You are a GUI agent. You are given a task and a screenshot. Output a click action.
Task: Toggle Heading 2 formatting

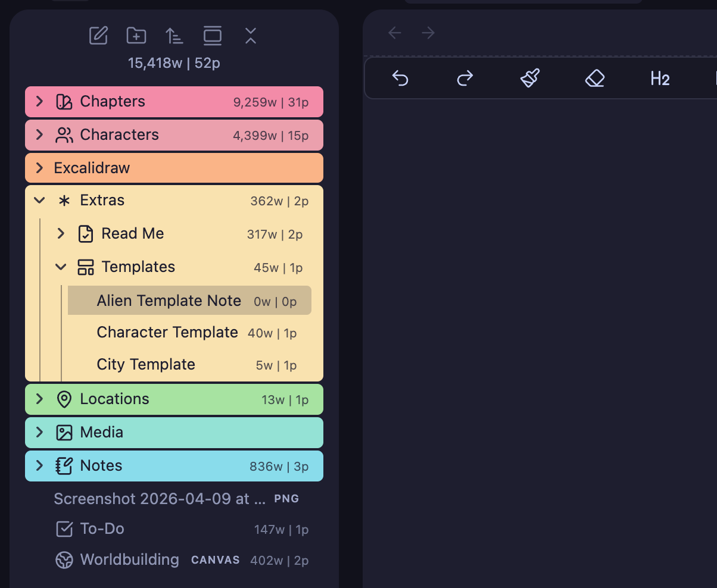660,78
